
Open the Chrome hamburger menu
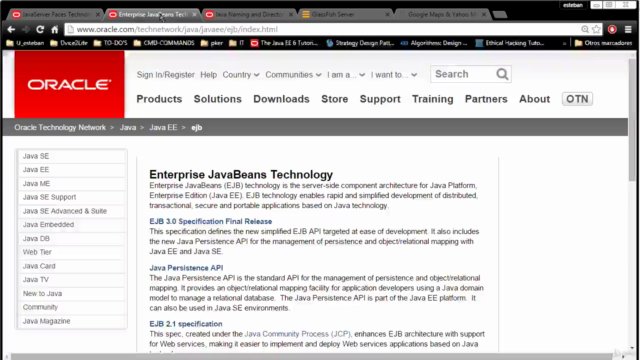pyautogui.click(x=628, y=29)
